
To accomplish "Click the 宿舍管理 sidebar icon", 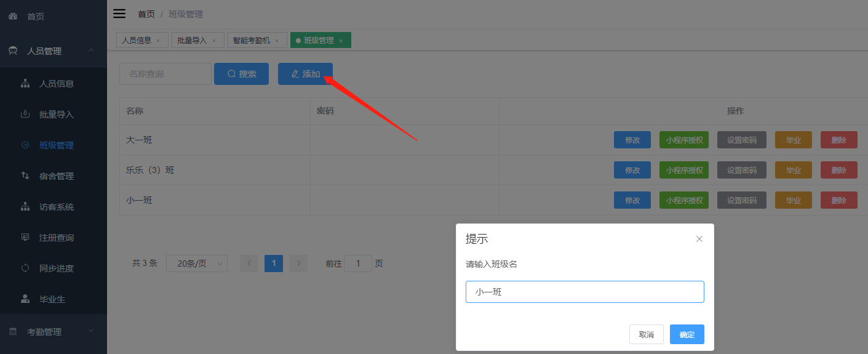I will (25, 176).
